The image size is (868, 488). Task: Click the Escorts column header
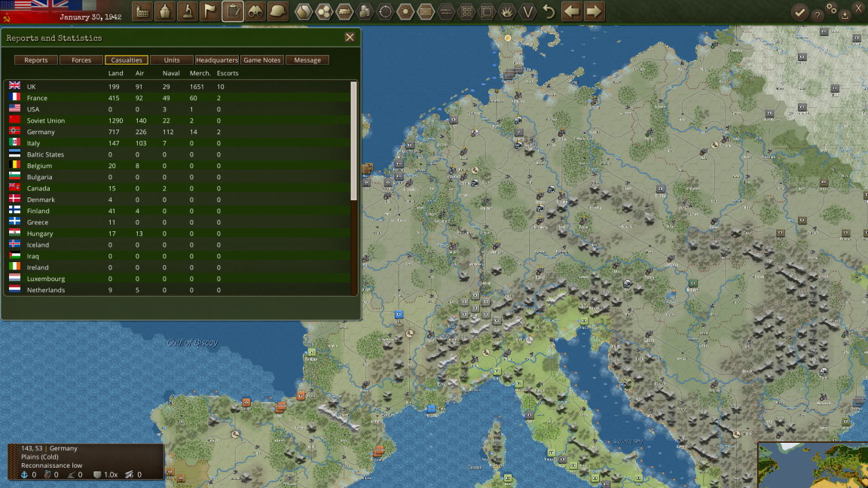[228, 73]
